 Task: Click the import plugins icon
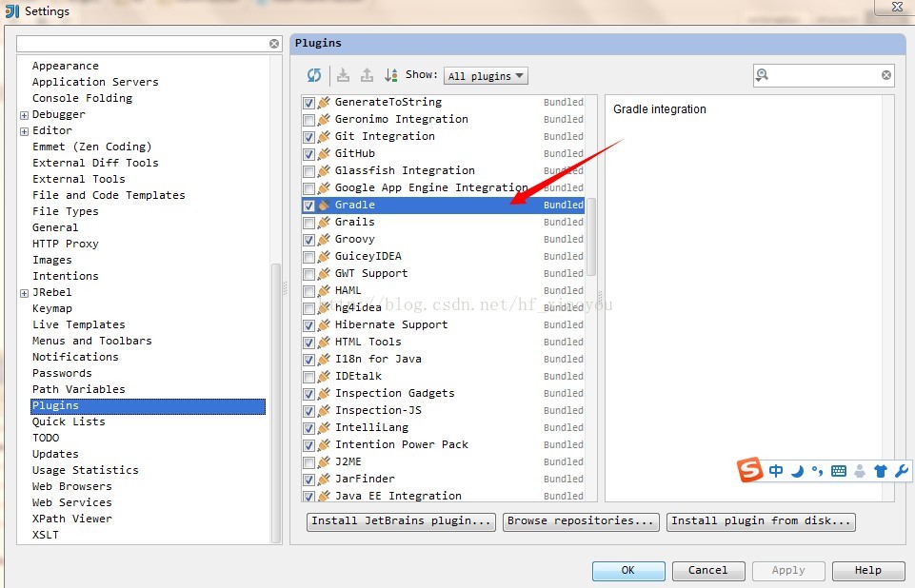(x=344, y=75)
